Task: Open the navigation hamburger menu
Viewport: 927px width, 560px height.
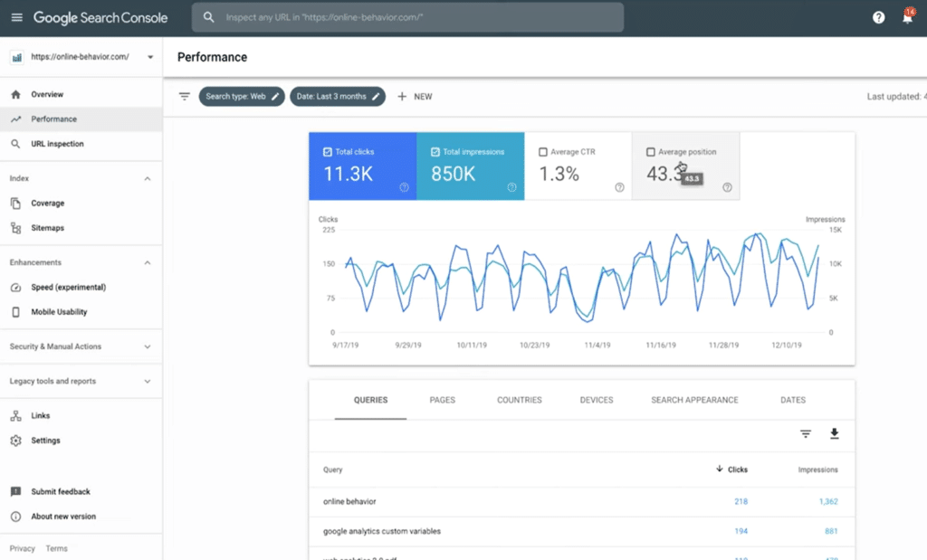Action: click(16, 16)
